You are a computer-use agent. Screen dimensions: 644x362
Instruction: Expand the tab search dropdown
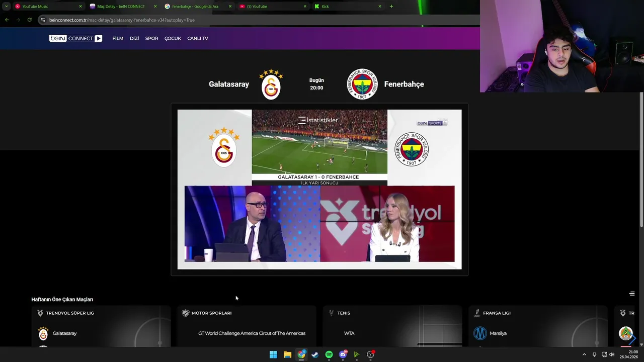(6, 7)
